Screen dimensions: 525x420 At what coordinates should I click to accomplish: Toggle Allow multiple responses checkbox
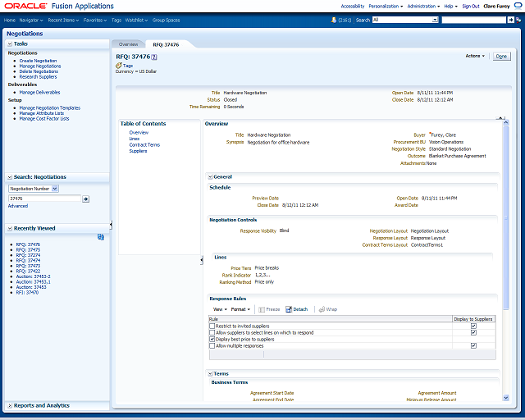coord(212,345)
